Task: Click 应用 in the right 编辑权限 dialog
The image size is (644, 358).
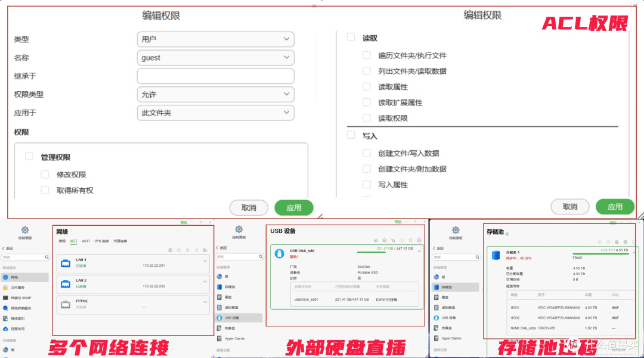Action: tap(615, 207)
